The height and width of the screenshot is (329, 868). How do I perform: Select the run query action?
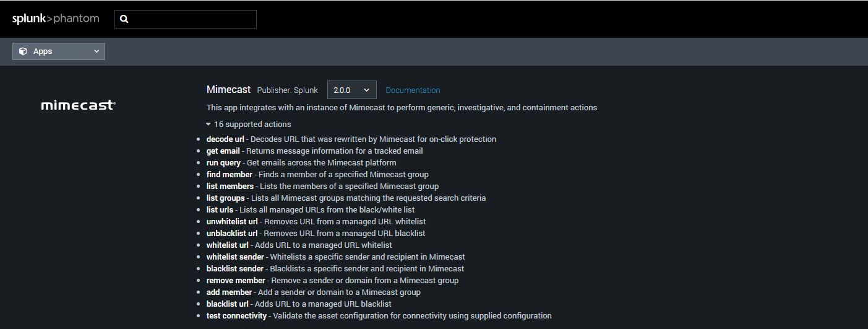click(223, 163)
